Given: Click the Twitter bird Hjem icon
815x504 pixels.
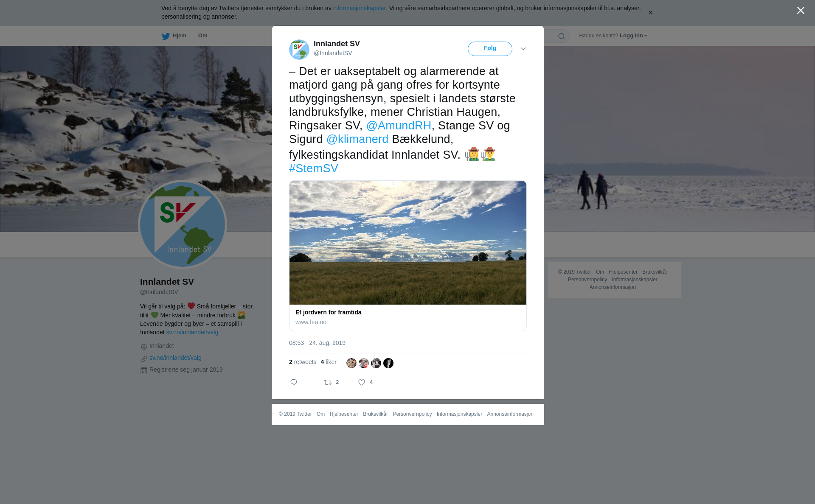Looking at the screenshot, I should tap(166, 36).
